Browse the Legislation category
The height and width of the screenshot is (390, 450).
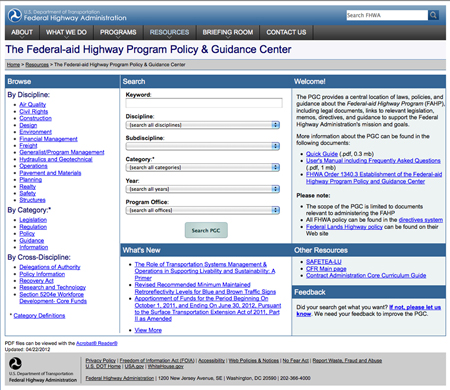click(x=33, y=220)
